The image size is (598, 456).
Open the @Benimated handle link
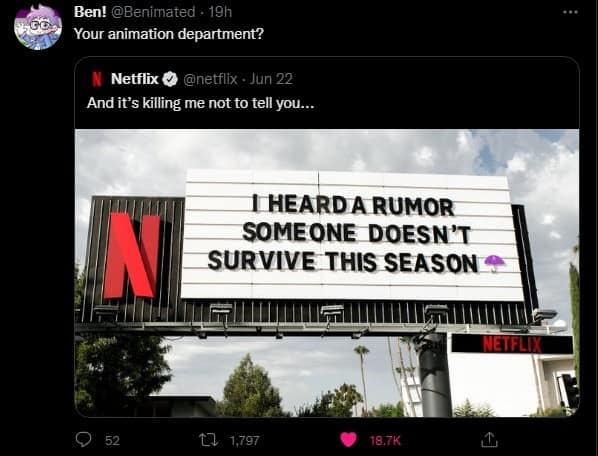(153, 12)
